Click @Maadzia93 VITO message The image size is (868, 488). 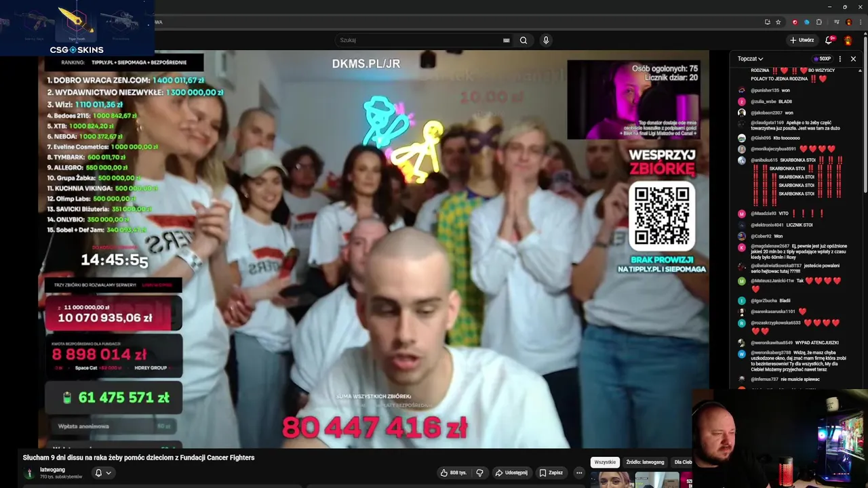point(787,213)
